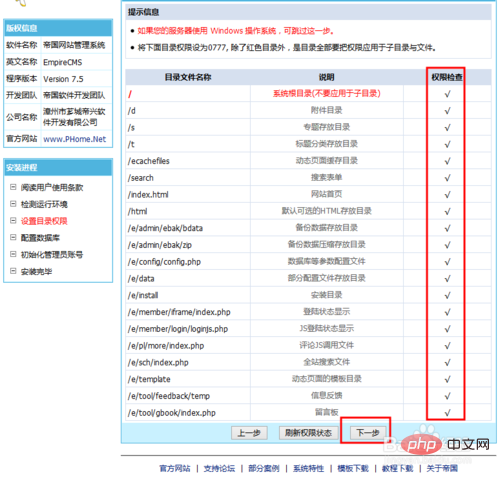The width and height of the screenshot is (500, 477).
Task: Click the check mark in the /index.html row
Action: click(x=447, y=195)
